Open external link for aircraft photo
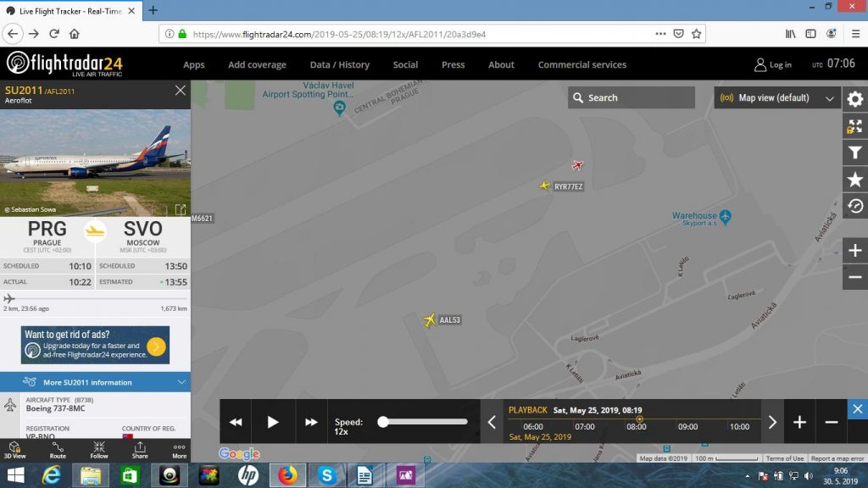 tap(181, 209)
